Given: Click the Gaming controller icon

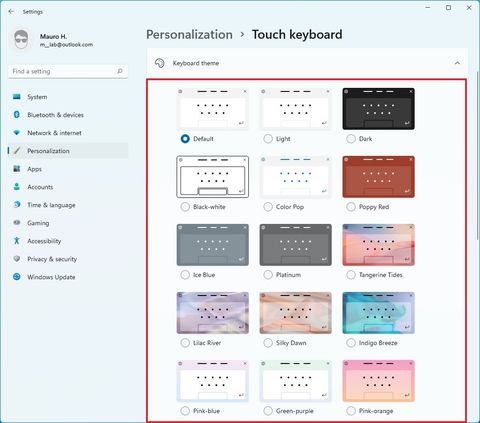Looking at the screenshot, I should click(x=17, y=223).
